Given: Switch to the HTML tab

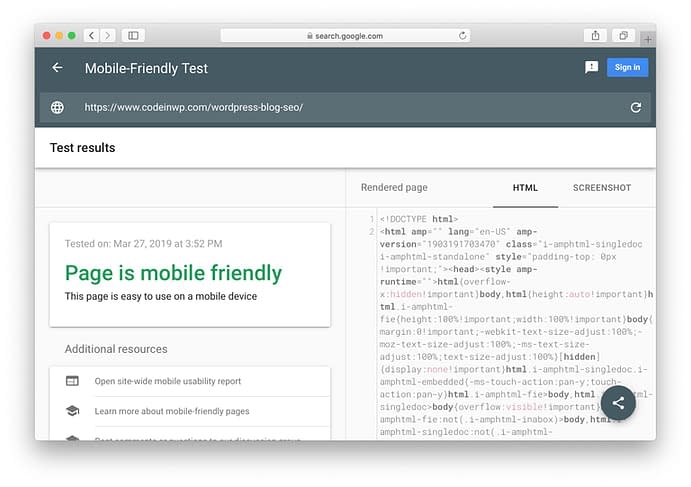Looking at the screenshot, I should point(525,188).
